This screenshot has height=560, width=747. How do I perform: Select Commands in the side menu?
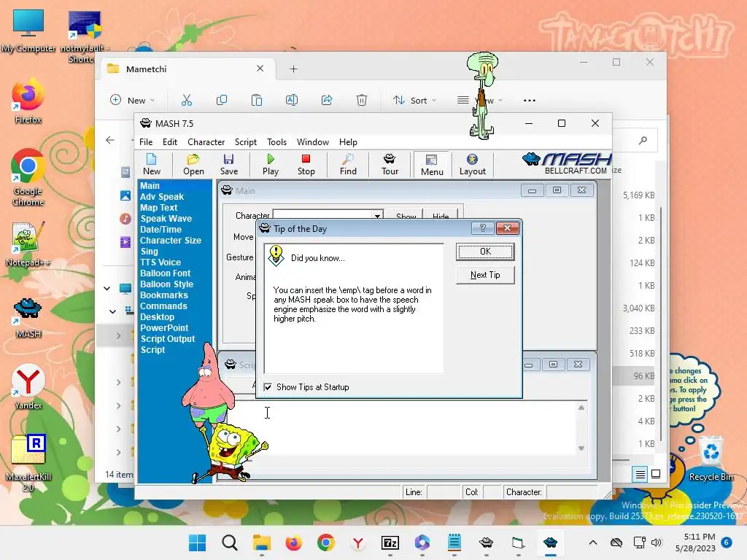click(x=163, y=306)
